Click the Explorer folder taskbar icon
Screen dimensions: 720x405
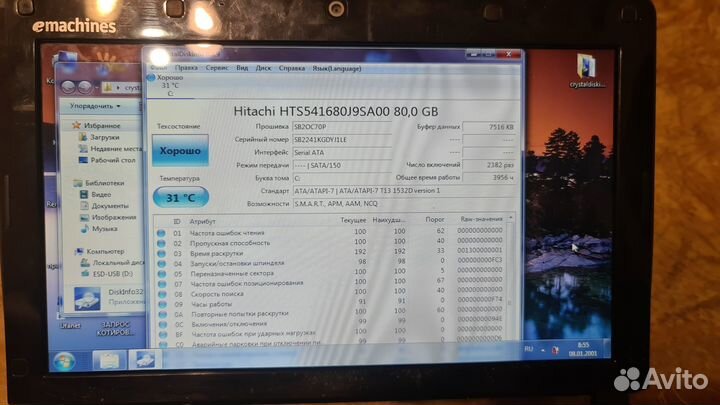[109, 360]
